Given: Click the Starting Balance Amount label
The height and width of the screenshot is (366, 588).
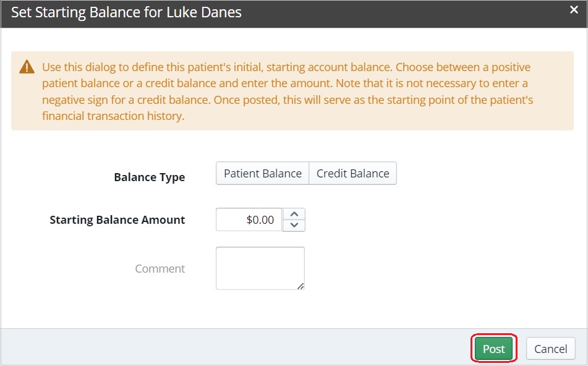Looking at the screenshot, I should coord(117,219).
